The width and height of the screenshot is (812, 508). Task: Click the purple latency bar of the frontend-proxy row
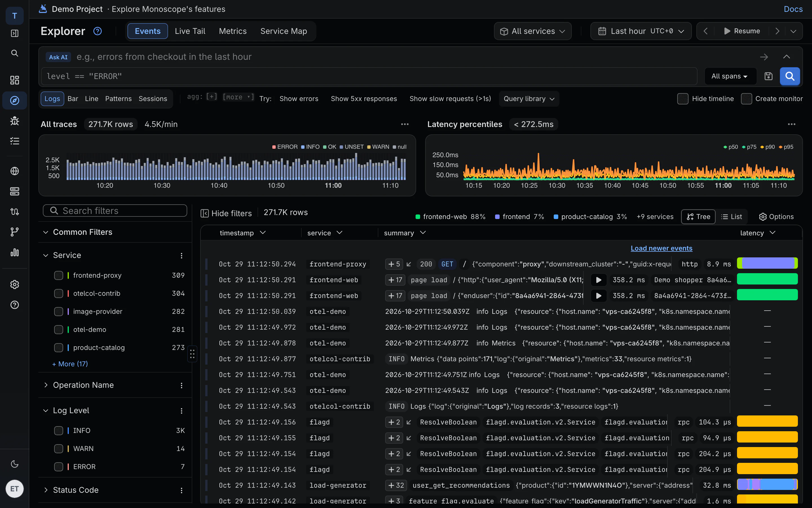click(767, 263)
